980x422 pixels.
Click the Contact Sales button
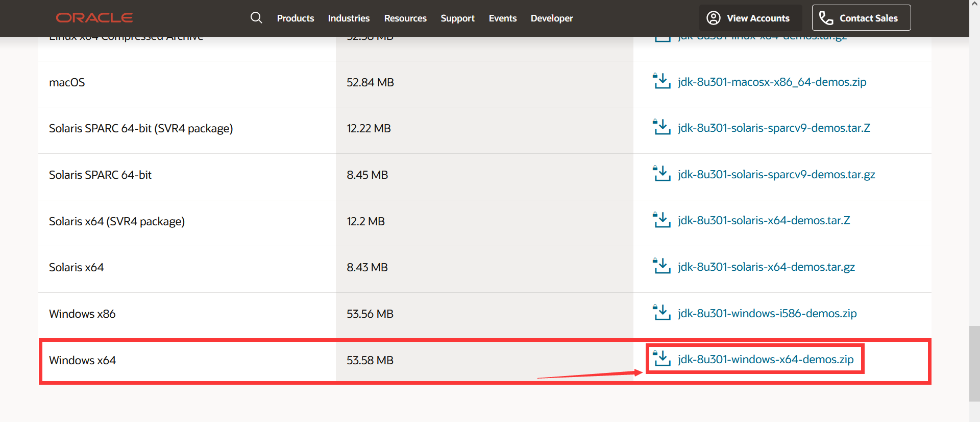click(862, 18)
